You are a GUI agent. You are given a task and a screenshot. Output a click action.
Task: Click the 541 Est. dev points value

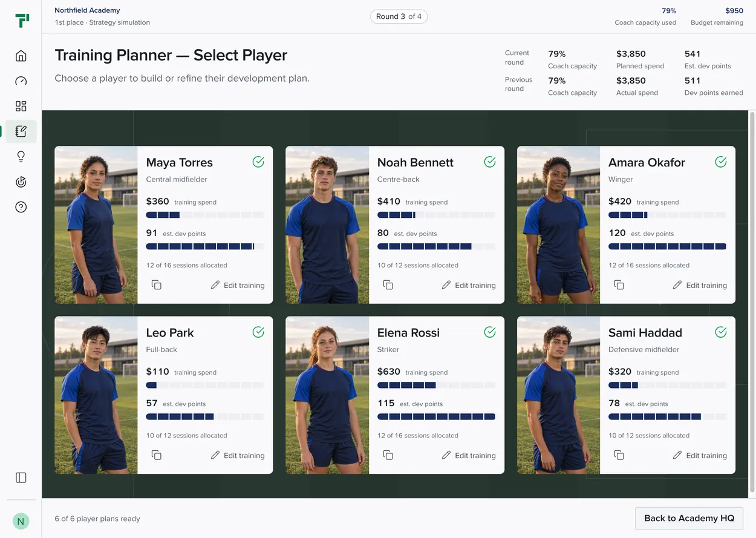[692, 54]
